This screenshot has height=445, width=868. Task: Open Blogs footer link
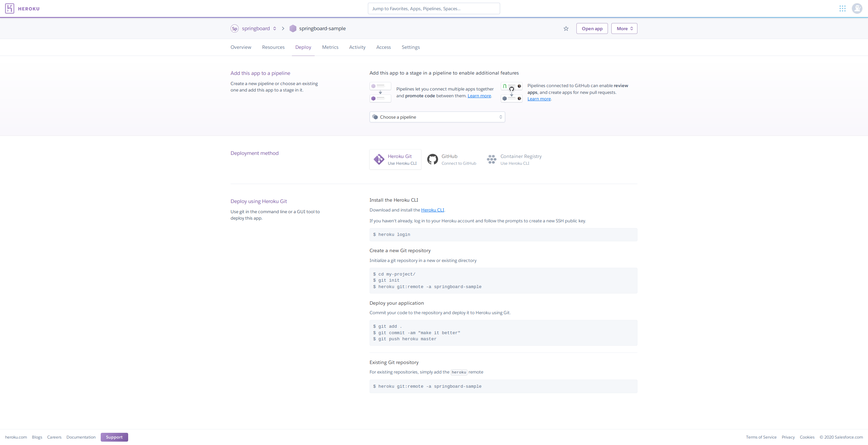click(37, 437)
